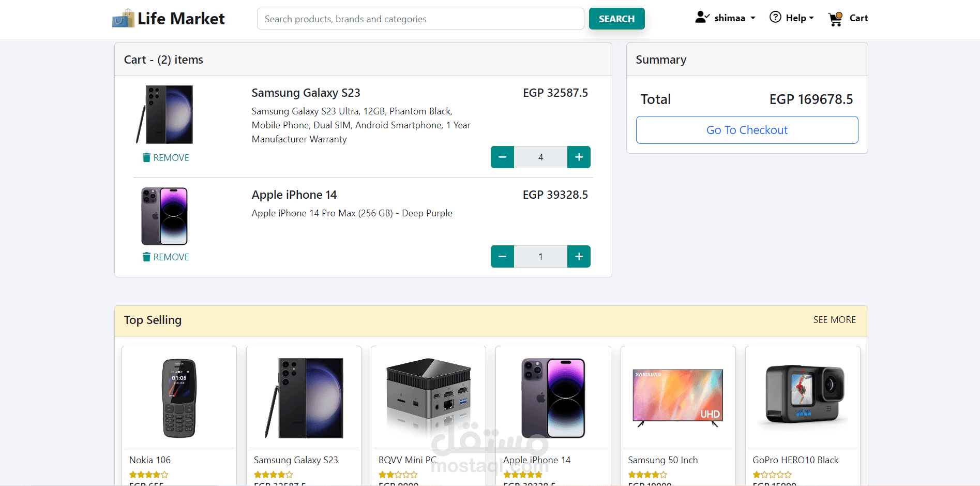Decrease Samsung Galaxy S23 quantity with minus

(502, 157)
